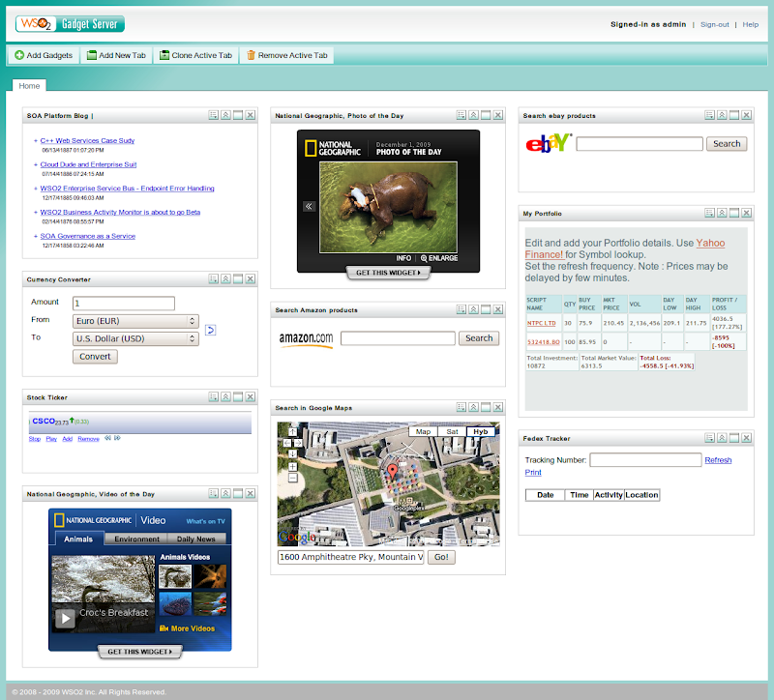
Task: Collapse the Stock Ticker gadget
Action: (x=225, y=396)
